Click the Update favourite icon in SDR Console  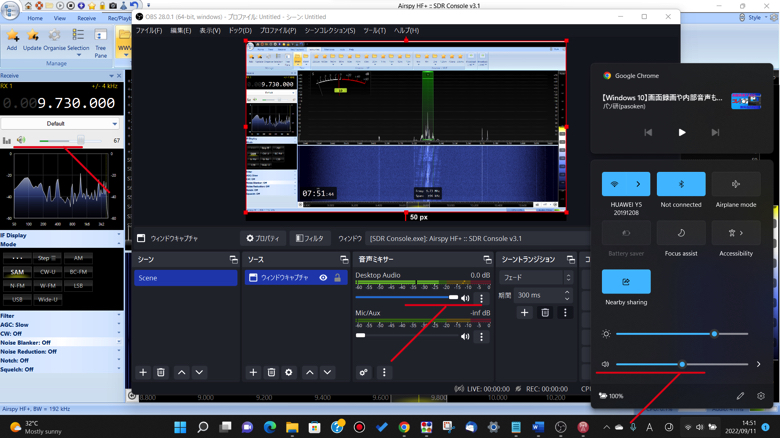pos(32,40)
